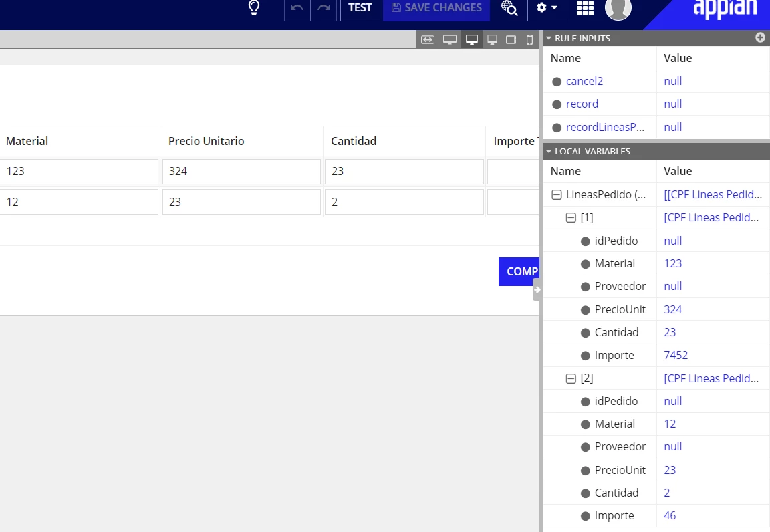The height and width of the screenshot is (532, 770).
Task: Click the Cantidad value 2 in variables
Action: 667,493
